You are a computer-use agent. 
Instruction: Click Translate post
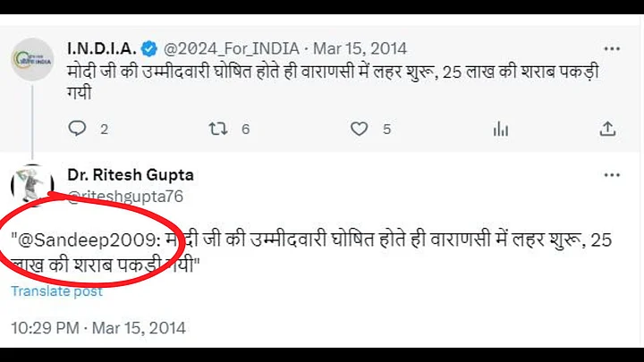pos(56,291)
